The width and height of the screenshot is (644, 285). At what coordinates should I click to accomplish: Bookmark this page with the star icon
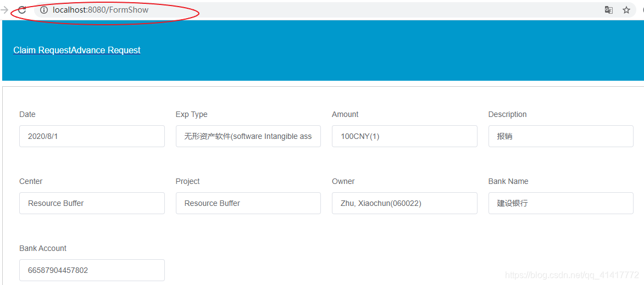pos(626,10)
